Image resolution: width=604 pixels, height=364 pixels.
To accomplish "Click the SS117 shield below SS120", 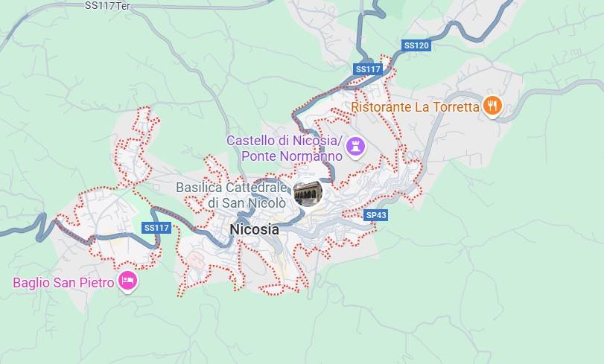I will tap(368, 69).
